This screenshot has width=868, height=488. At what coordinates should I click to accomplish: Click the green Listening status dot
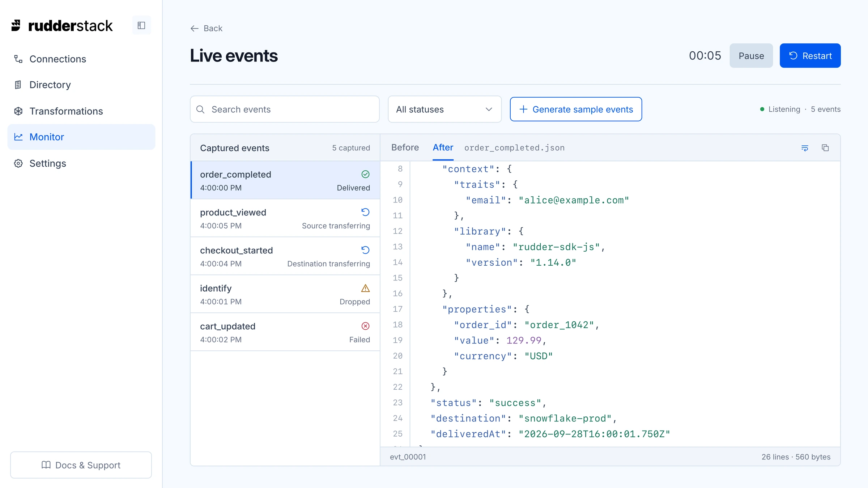pyautogui.click(x=762, y=109)
